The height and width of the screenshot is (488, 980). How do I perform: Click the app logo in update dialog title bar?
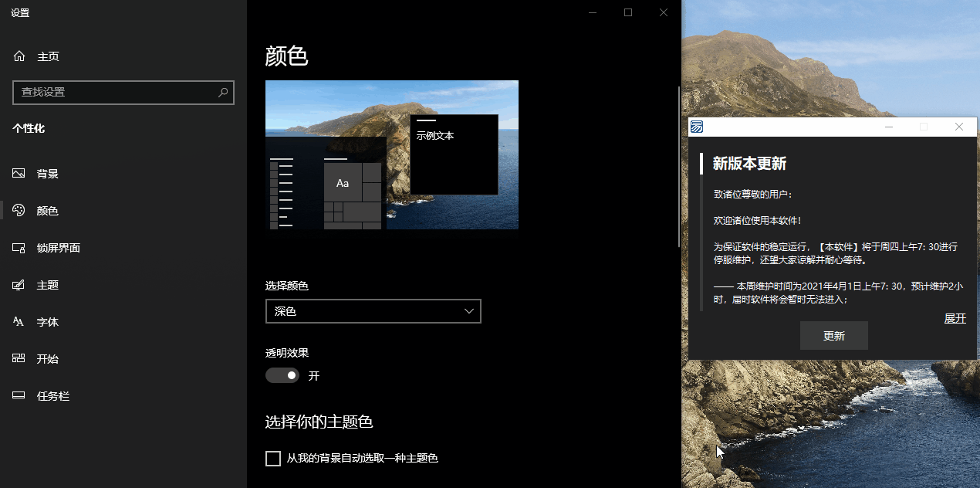[697, 127]
